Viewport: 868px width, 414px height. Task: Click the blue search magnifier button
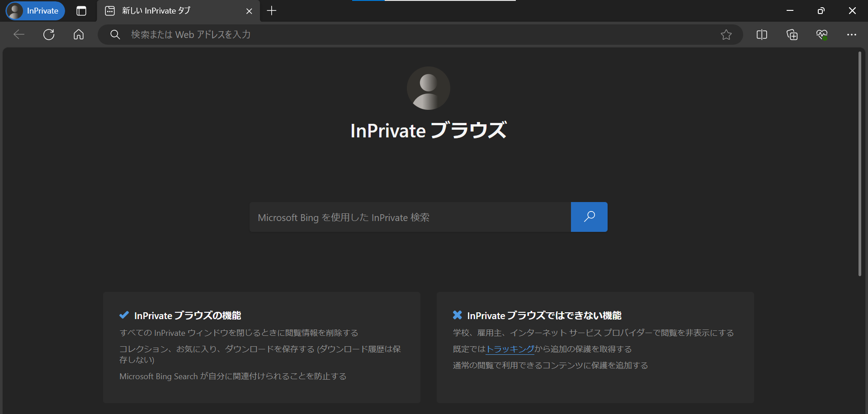(x=589, y=217)
